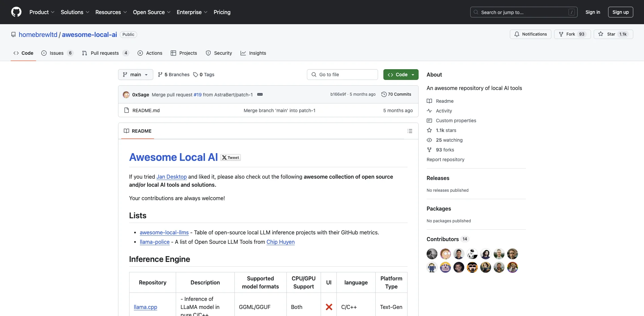Viewport: 644px width, 316px height.
Task: View the 70 Commits history
Action: tap(396, 94)
